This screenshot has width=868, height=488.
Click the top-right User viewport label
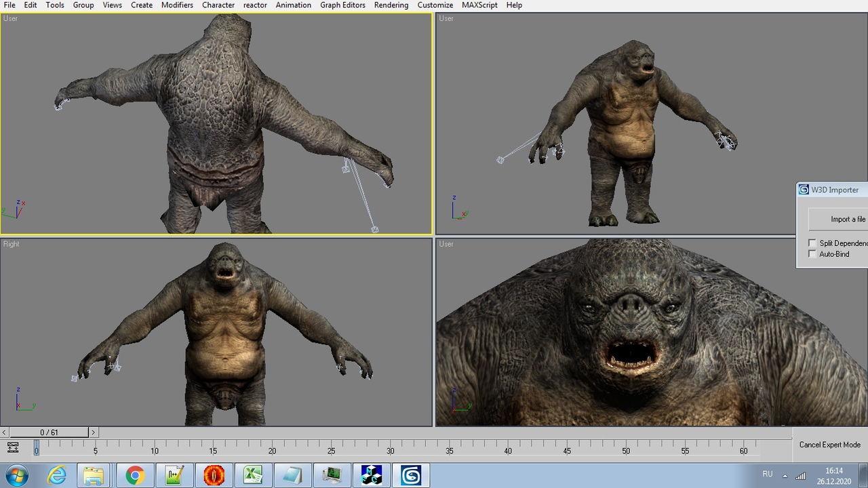[446, 18]
